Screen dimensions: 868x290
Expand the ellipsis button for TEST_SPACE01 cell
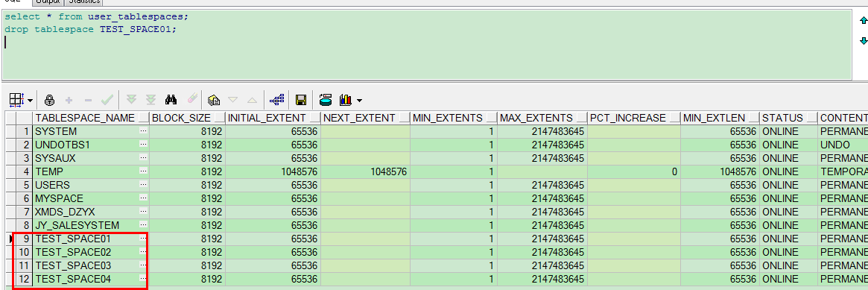(143, 239)
